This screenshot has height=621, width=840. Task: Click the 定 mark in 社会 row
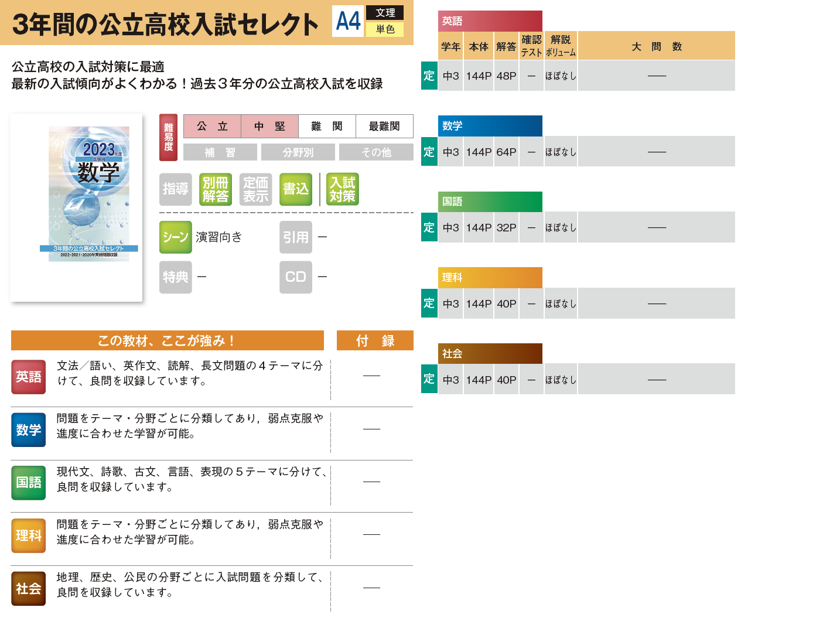pos(429,380)
